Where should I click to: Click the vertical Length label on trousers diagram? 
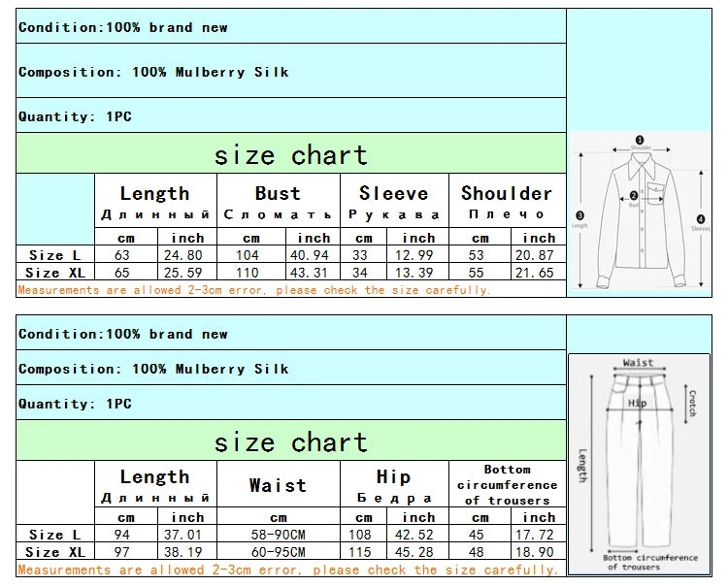[582, 465]
